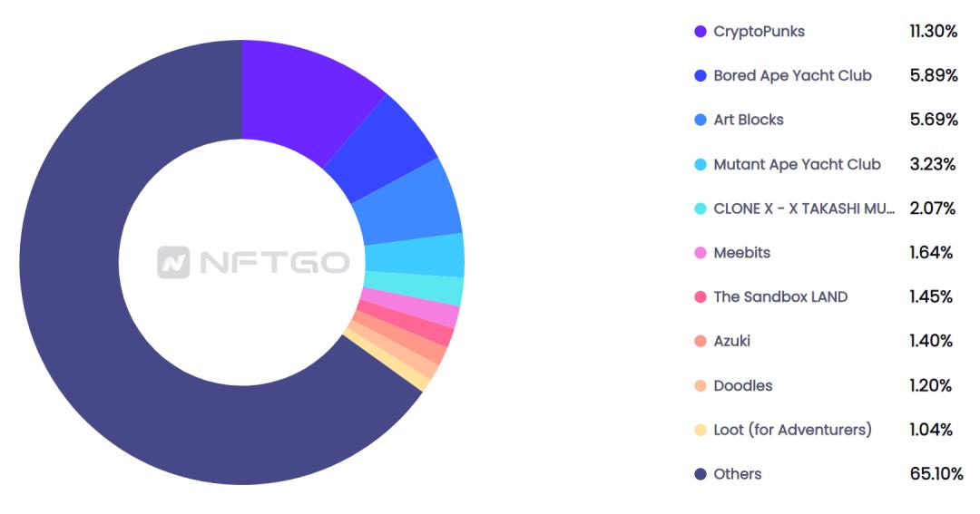Screen dimensions: 980x514
Task: Click the pink Meebits legend dot
Action: [701, 253]
